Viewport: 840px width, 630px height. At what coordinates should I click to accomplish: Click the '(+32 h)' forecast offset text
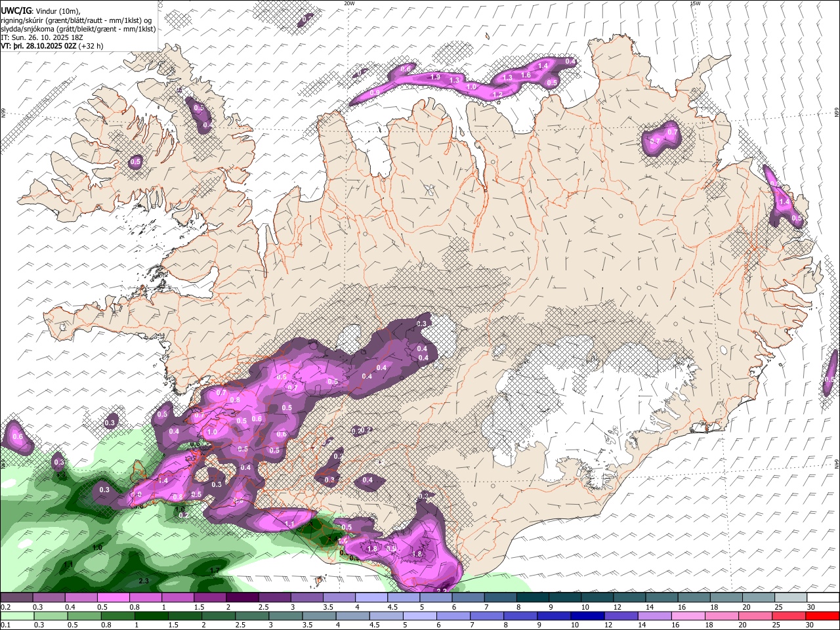91,47
